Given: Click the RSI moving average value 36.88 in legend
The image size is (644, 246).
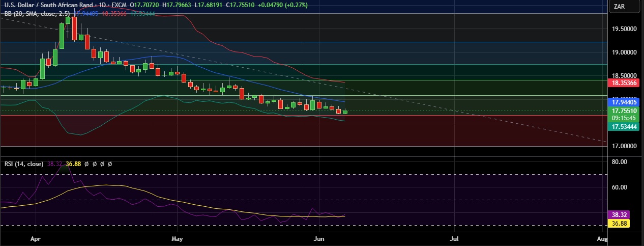Looking at the screenshot, I should point(74,164).
